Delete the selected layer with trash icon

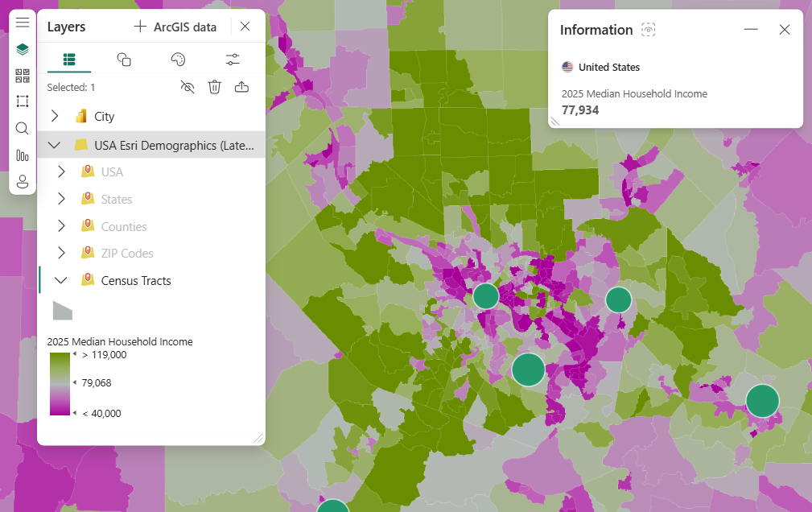pos(214,87)
